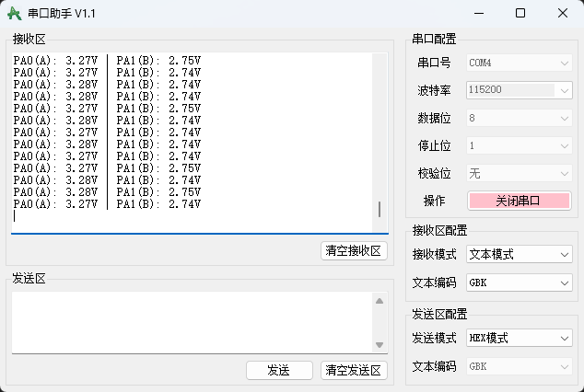Open the 停止位 dropdown
584x392 pixels.
(x=519, y=145)
